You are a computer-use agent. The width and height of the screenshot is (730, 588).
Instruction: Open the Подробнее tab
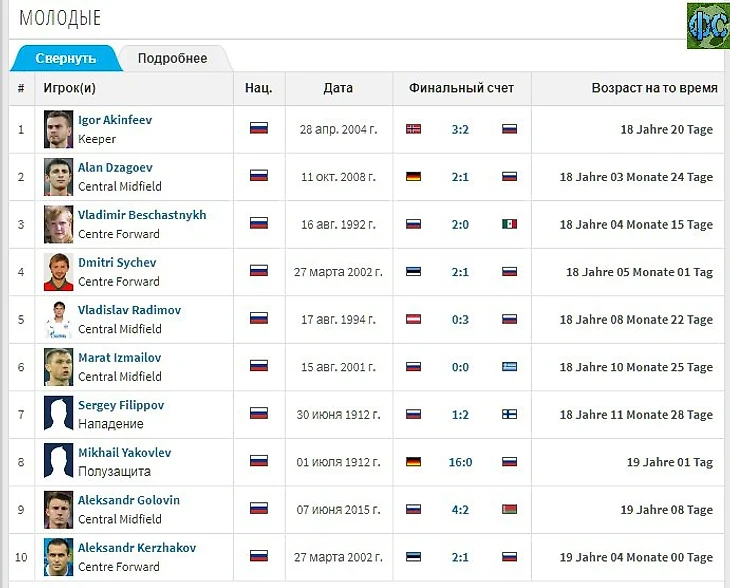pos(172,58)
